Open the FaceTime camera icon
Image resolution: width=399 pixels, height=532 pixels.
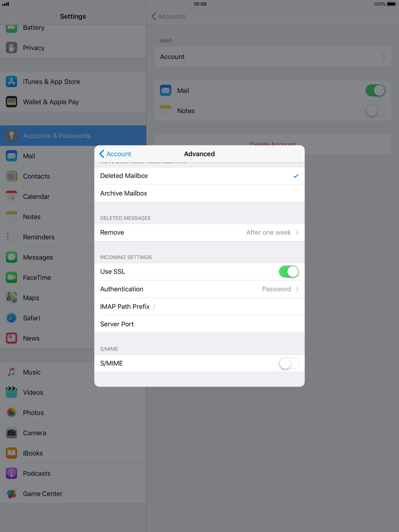(11, 277)
